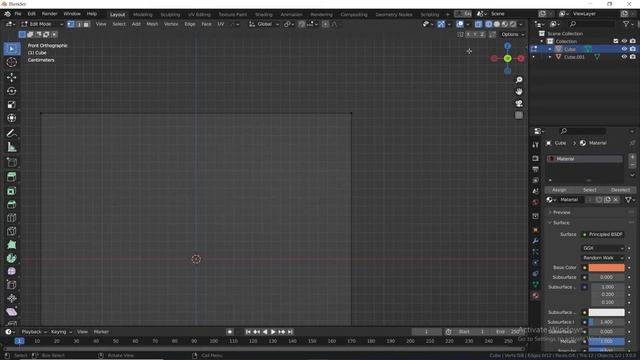Open the Mesh menu
640x360 pixels.
pos(152,24)
